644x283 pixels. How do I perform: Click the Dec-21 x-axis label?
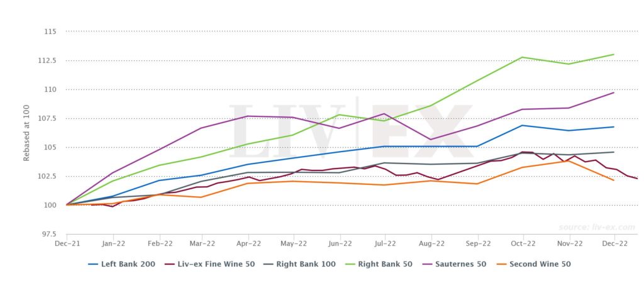point(67,243)
